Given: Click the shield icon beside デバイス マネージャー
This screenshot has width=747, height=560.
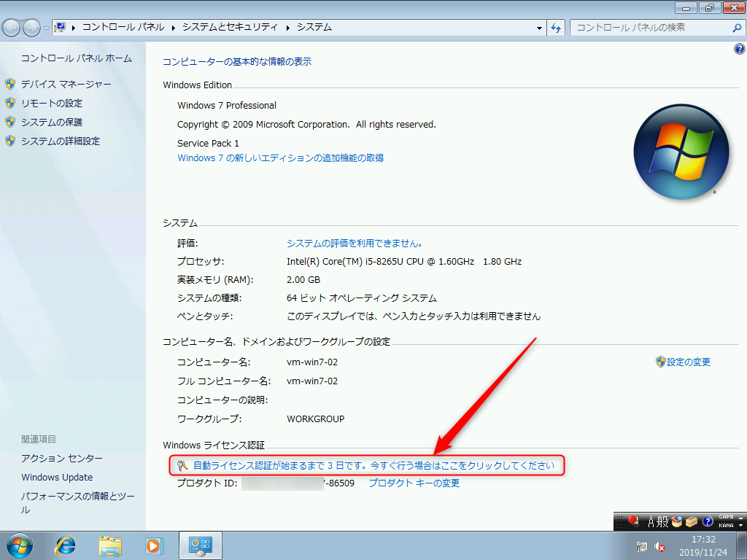Looking at the screenshot, I should click(x=10, y=85).
